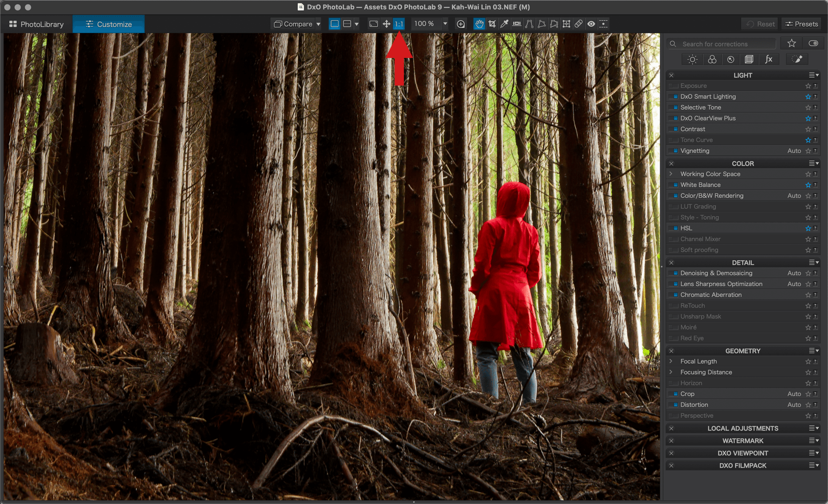Expand the LOCAL ADJUSTMENTS palette
The image size is (828, 504).
point(742,428)
